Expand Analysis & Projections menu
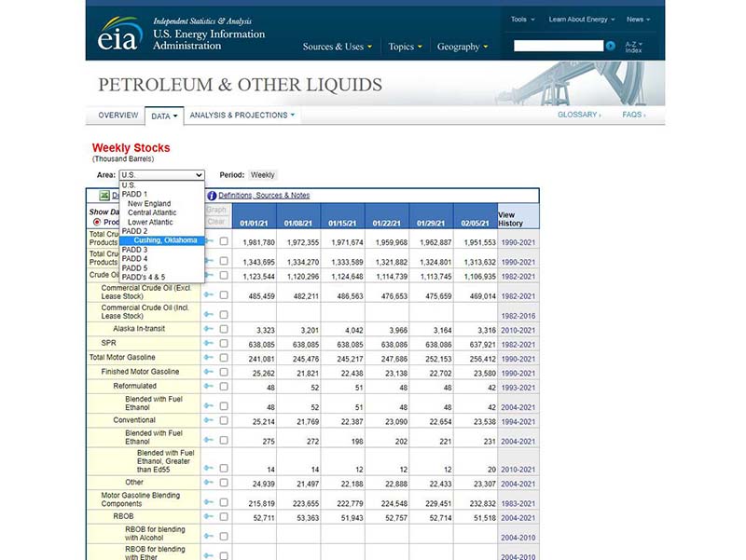The image size is (746, 560). (242, 115)
